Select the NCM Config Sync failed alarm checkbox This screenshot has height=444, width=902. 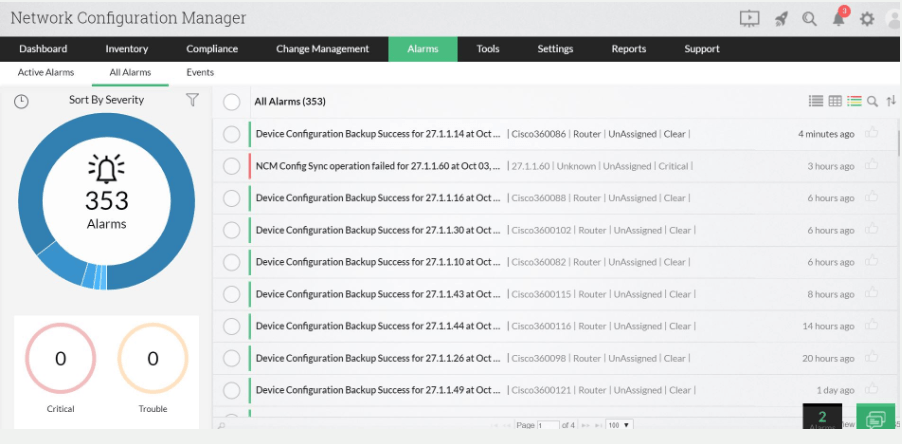click(x=232, y=166)
